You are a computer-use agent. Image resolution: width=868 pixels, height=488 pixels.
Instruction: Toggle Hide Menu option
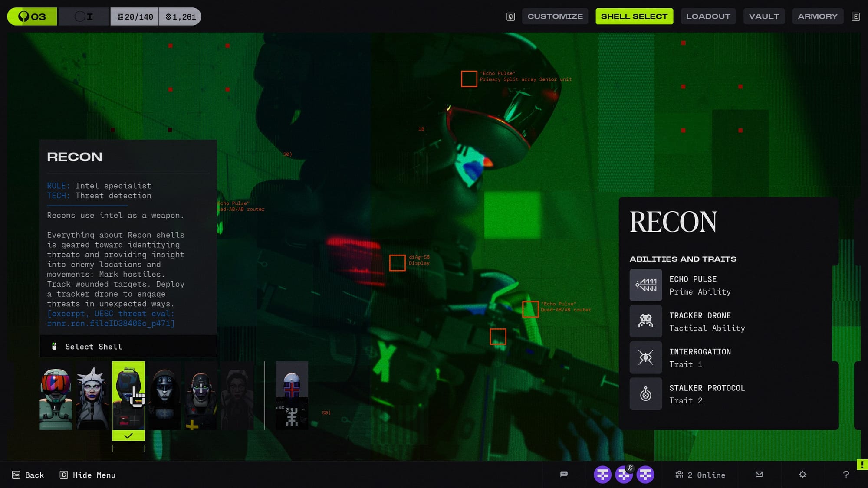88,475
